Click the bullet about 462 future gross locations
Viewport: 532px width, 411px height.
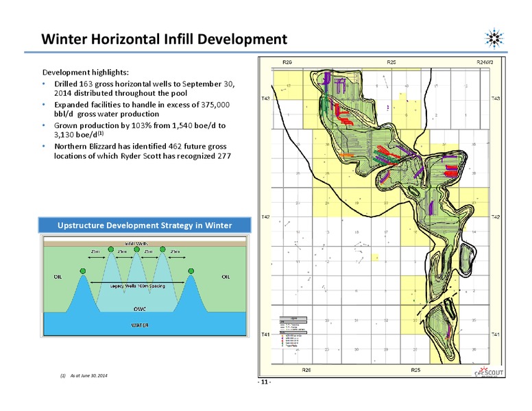(x=143, y=151)
